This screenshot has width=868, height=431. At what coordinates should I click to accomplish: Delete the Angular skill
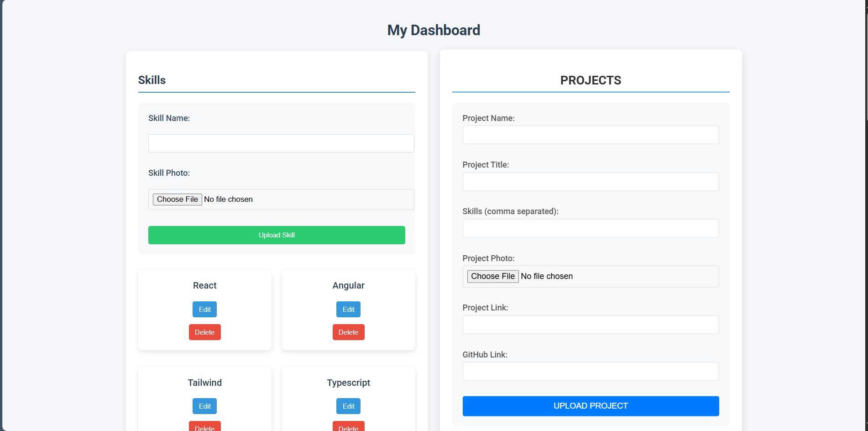348,332
